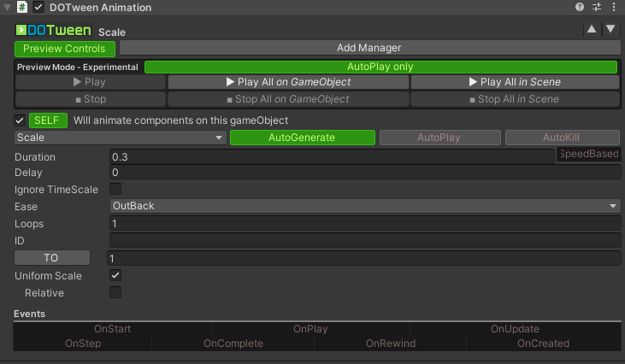Click the Delay label
625x364 pixels.
(28, 173)
